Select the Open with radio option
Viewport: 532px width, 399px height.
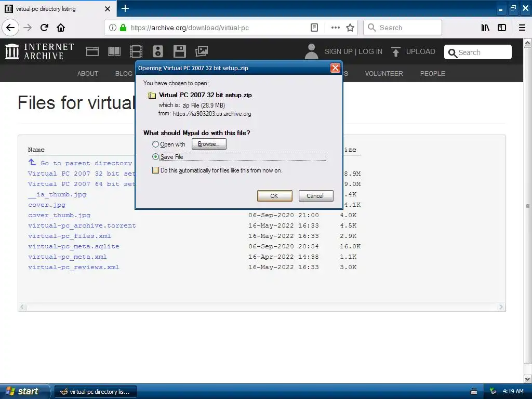coord(155,144)
